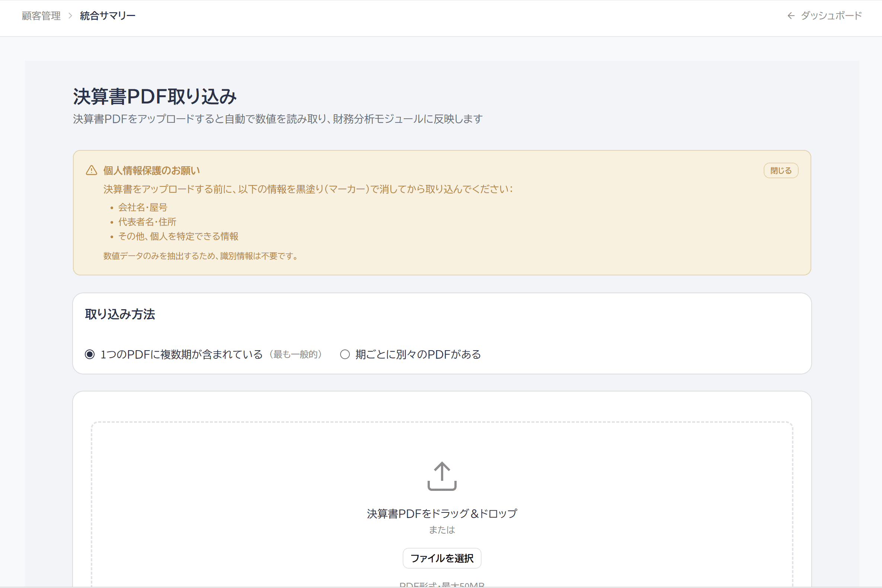
Task: Click the または text in upload area
Action: [x=442, y=530]
